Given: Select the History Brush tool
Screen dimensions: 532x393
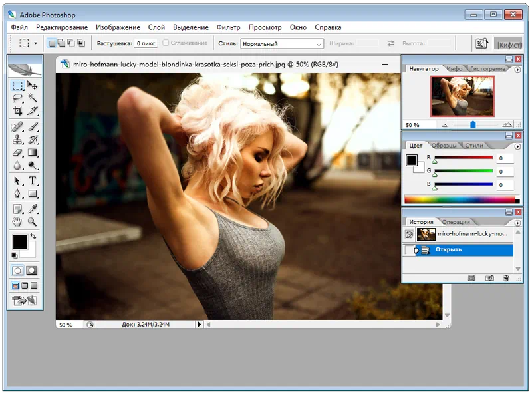Looking at the screenshot, I should [33, 140].
